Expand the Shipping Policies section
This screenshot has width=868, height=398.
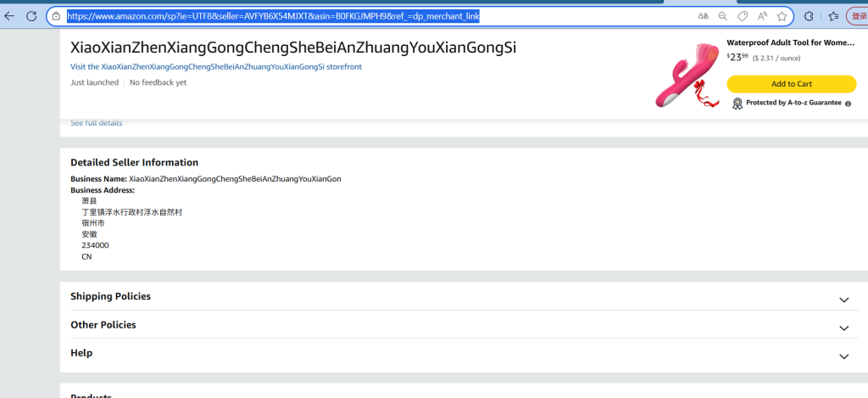pyautogui.click(x=843, y=300)
